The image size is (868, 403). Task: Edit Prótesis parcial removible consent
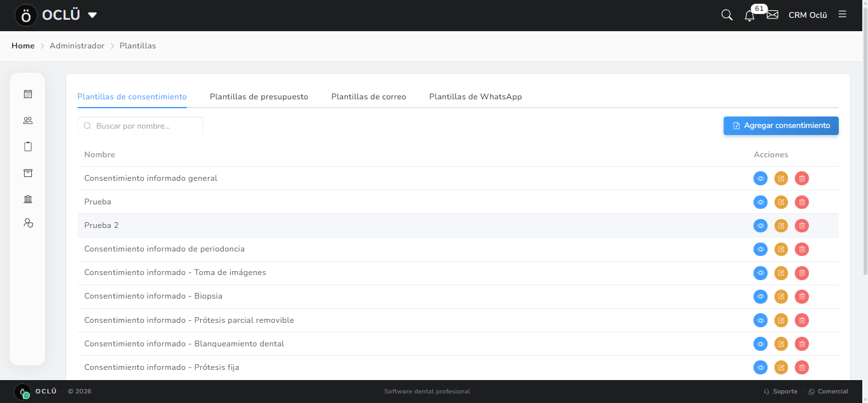pos(781,320)
